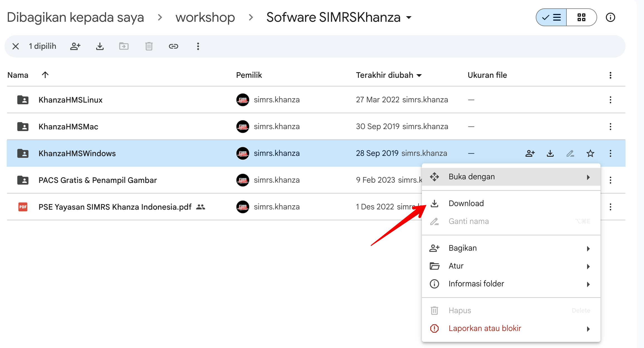Click 30 Sep 2019 date cell
Screen dimensions: 644x348
[x=378, y=127]
